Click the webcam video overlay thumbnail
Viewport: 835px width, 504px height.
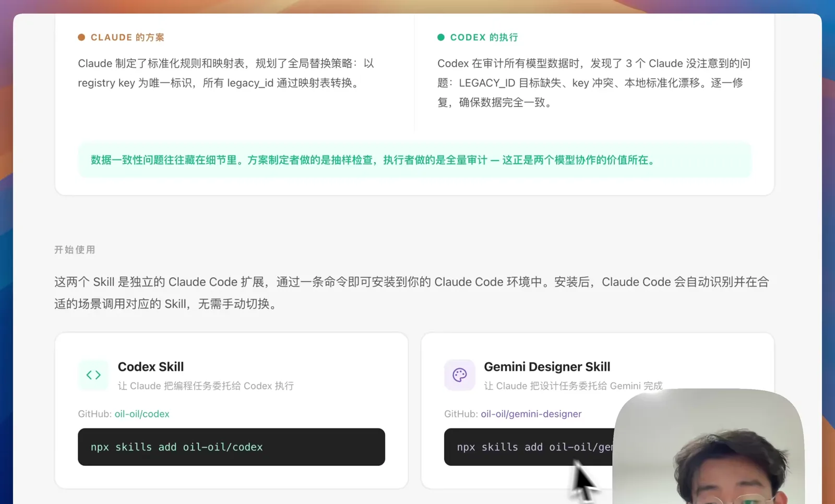tap(709, 447)
